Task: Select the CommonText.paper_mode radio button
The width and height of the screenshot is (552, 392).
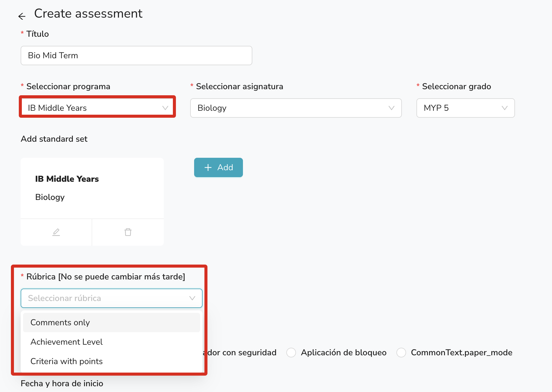Action: pos(401,353)
